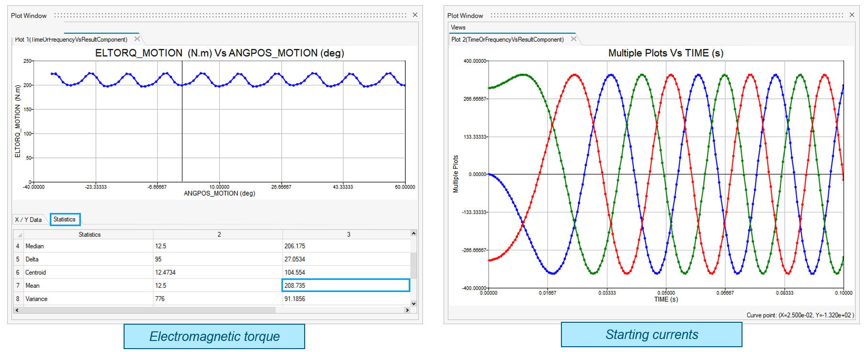This screenshot has height=352, width=868.
Task: Select row header 4 in the statistics table
Action: [x=18, y=246]
